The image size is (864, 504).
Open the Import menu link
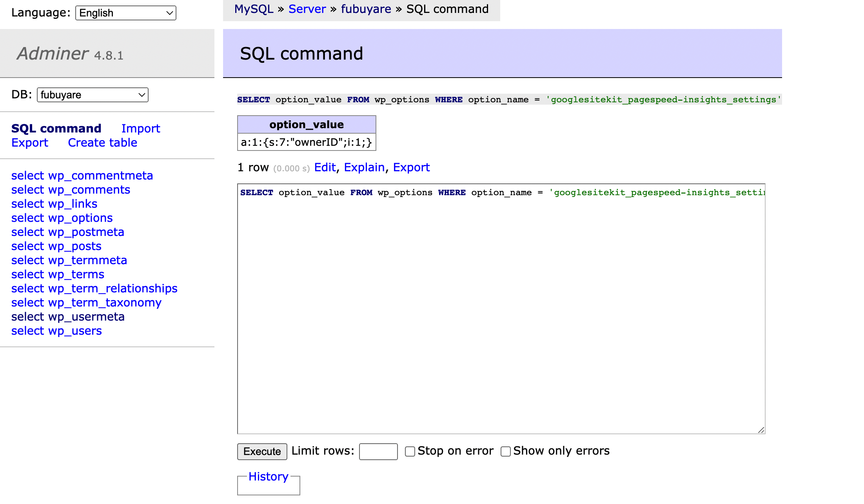tap(140, 129)
